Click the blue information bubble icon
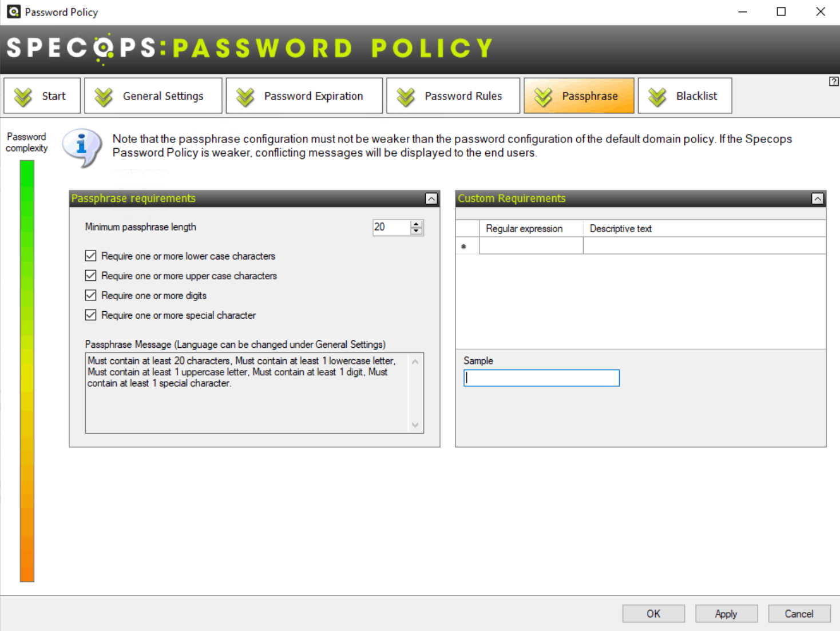 point(82,147)
